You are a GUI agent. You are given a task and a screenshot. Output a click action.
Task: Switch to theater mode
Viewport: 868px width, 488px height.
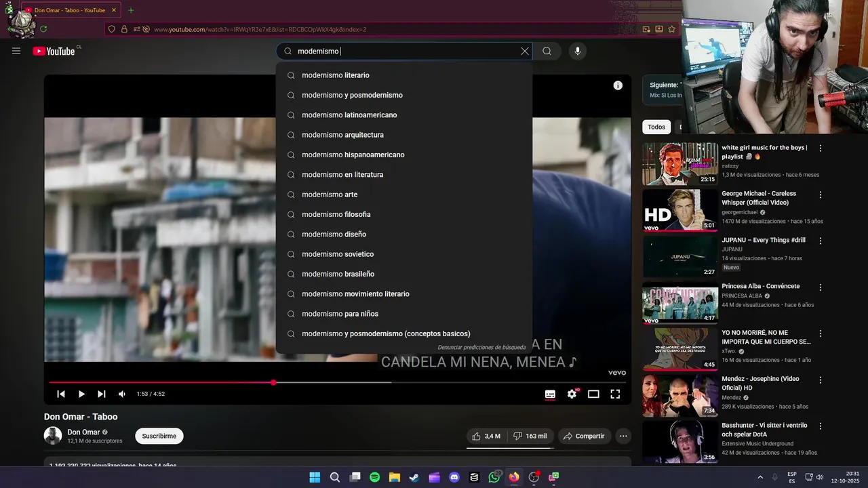pyautogui.click(x=593, y=394)
